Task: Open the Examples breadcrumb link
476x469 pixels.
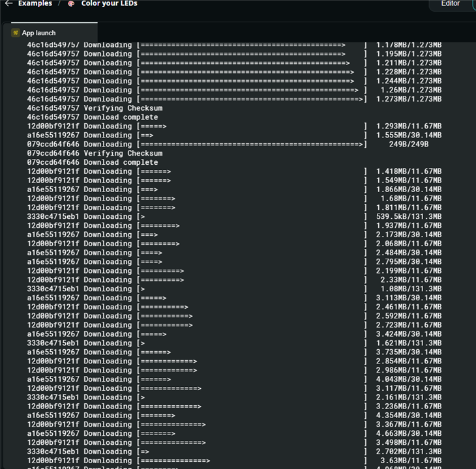Action: point(35,3)
